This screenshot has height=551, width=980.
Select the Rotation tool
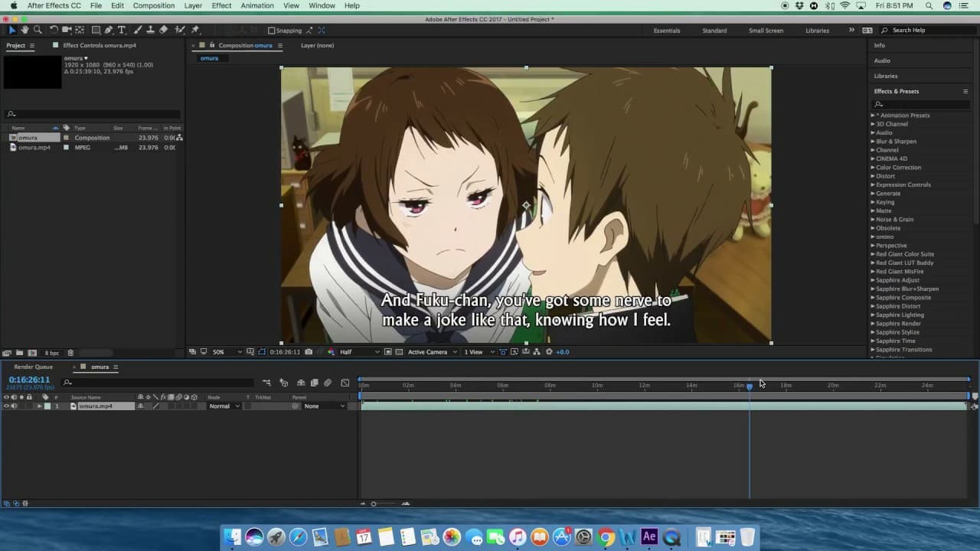point(54,30)
